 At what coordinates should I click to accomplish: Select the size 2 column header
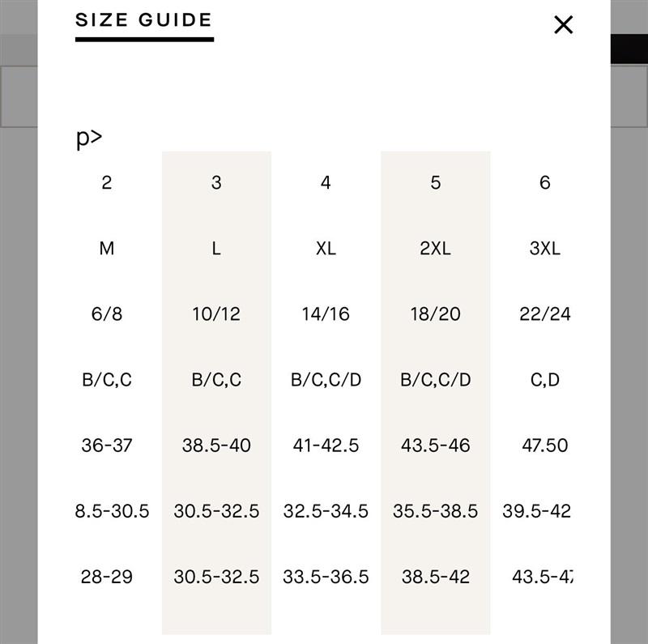click(x=107, y=183)
